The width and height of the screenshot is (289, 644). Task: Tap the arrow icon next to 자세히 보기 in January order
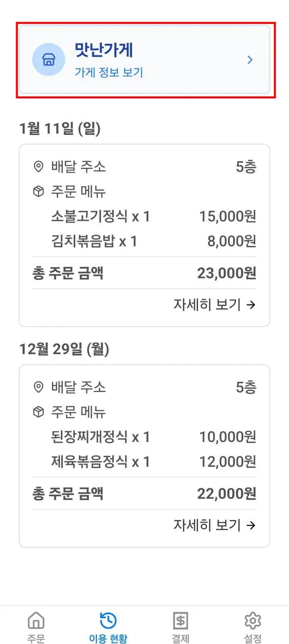click(252, 305)
